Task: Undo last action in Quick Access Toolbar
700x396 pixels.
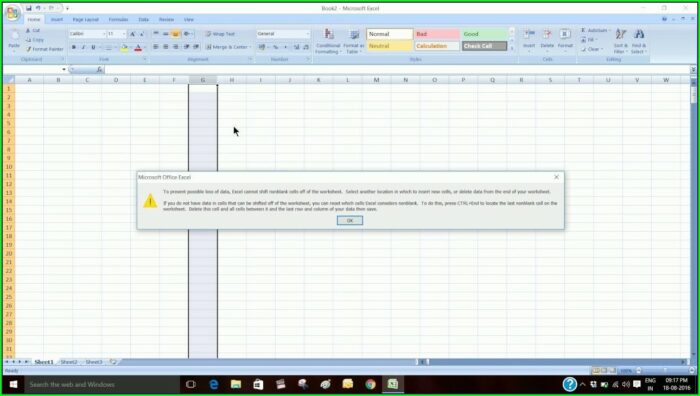Action: click(38, 8)
